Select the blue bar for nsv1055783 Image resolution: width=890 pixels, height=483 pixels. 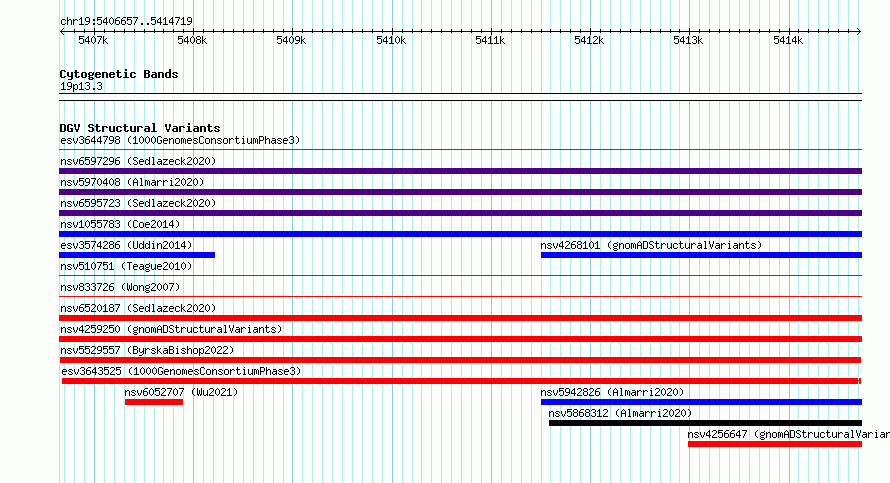click(x=460, y=234)
